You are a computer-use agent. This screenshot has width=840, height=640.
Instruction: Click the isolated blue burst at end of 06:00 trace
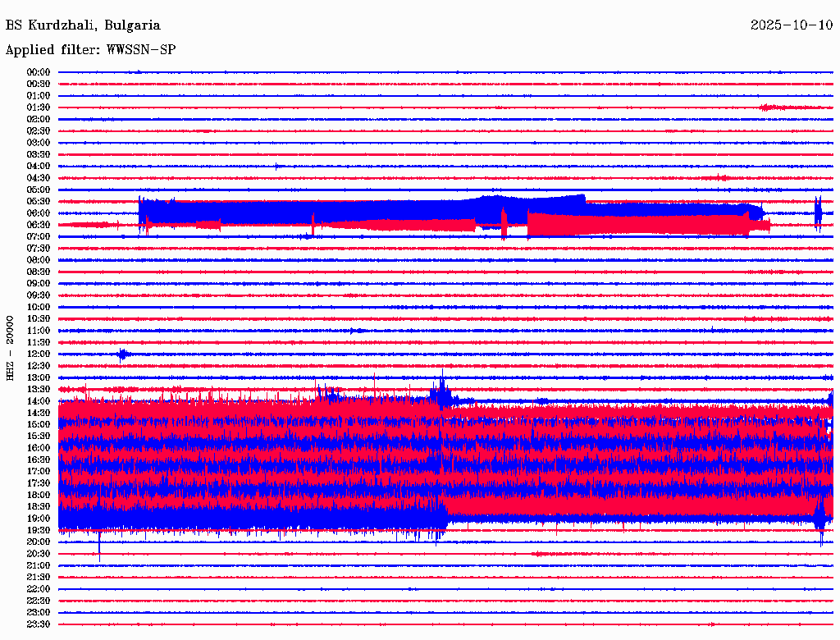pyautogui.click(x=818, y=213)
